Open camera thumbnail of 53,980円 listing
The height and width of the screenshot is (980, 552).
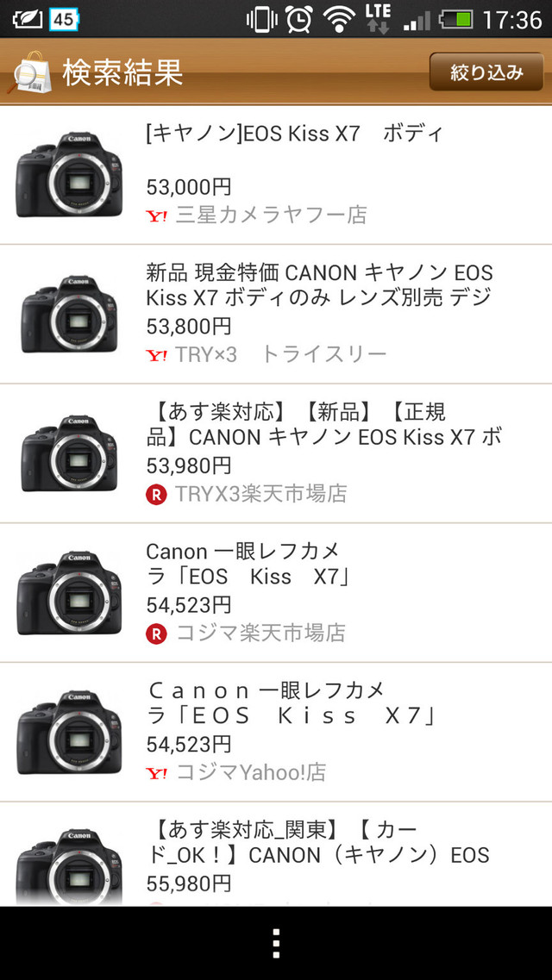point(69,454)
